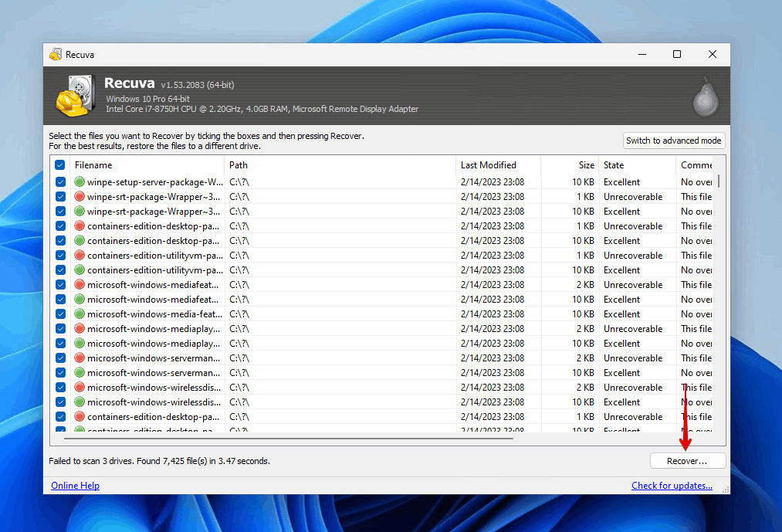
Task: Sort by the Last Modified column header
Action: pyautogui.click(x=498, y=165)
